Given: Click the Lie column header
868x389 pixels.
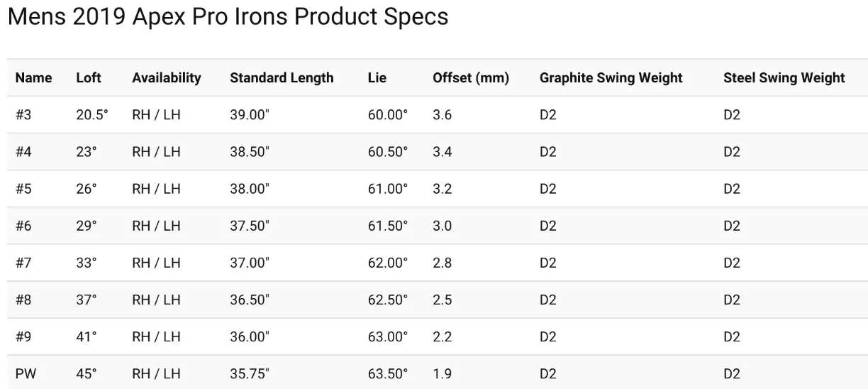Looking at the screenshot, I should (377, 78).
